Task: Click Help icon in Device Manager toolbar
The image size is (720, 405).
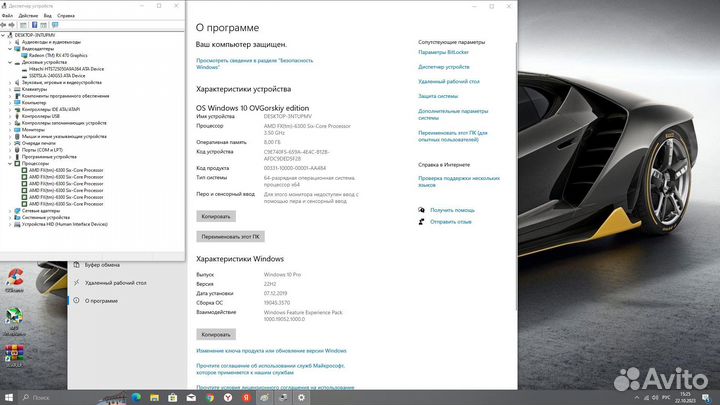Action: pos(34,25)
